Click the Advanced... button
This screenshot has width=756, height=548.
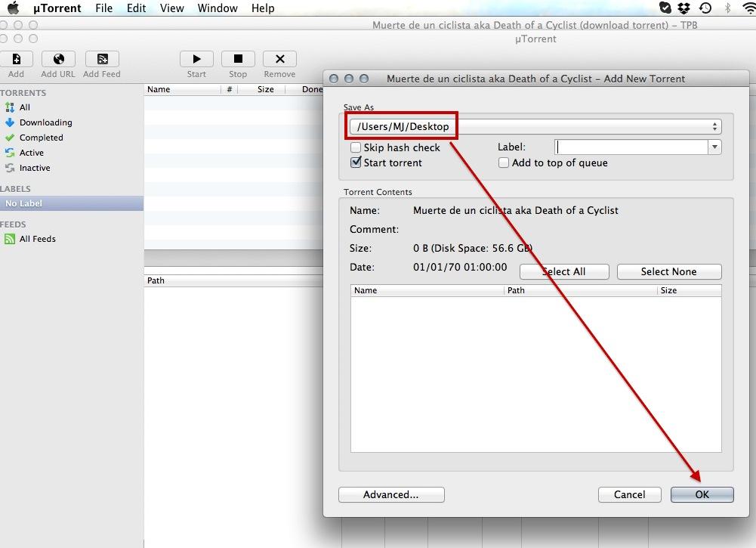pyautogui.click(x=391, y=494)
